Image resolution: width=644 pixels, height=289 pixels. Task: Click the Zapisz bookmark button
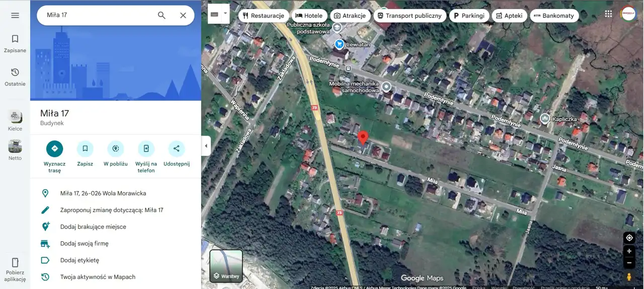click(85, 149)
